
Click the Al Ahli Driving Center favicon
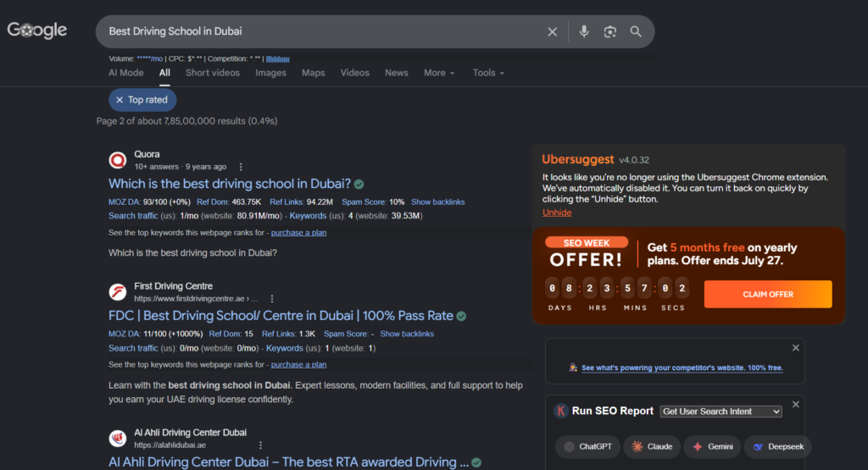click(117, 439)
